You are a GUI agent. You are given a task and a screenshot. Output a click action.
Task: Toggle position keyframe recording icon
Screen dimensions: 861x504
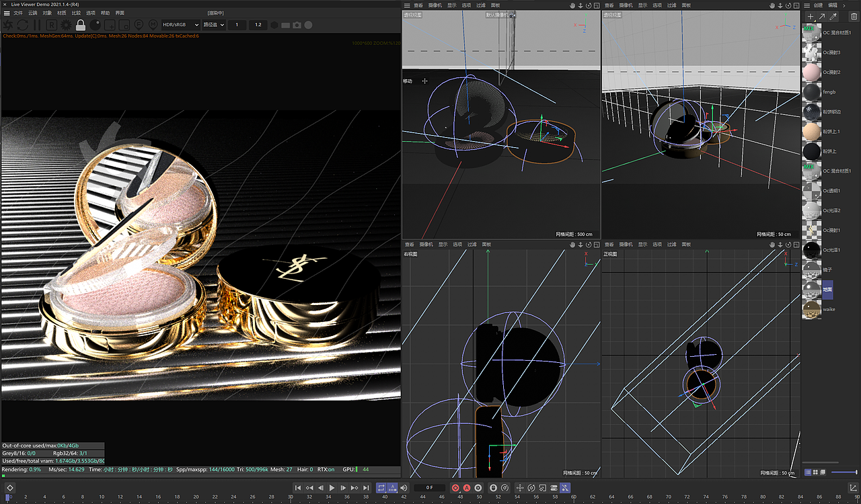520,487
